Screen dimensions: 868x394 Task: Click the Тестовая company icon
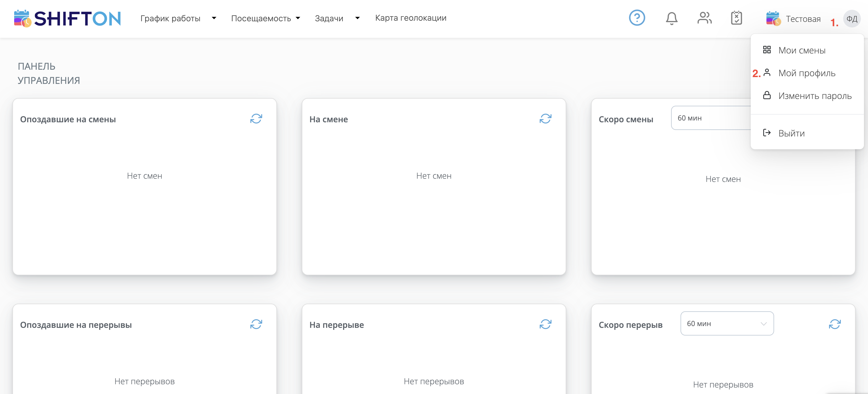click(773, 19)
